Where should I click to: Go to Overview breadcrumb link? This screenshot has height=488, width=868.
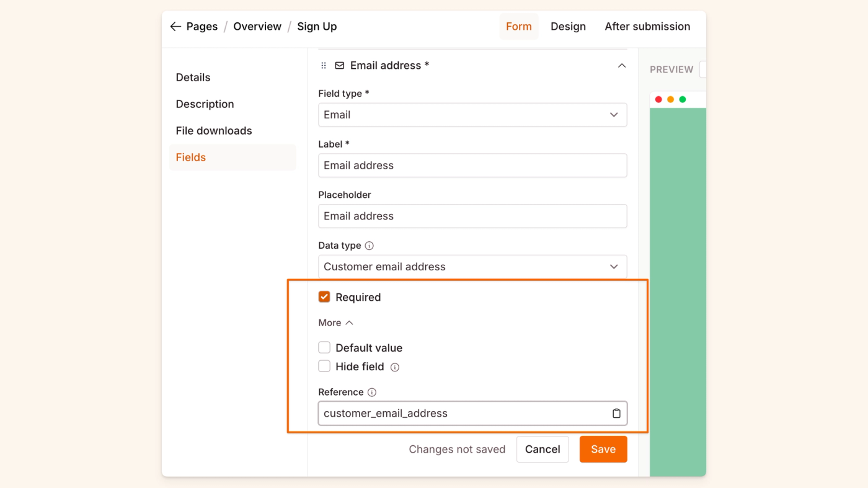click(x=257, y=27)
